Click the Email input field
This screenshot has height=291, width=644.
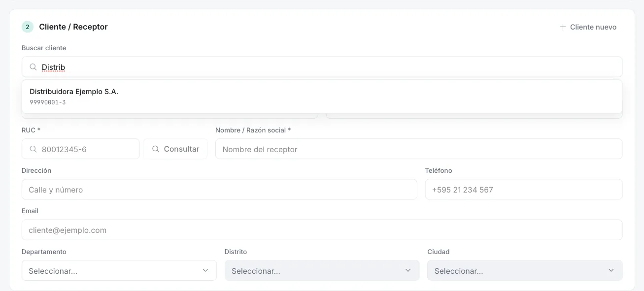click(x=322, y=229)
